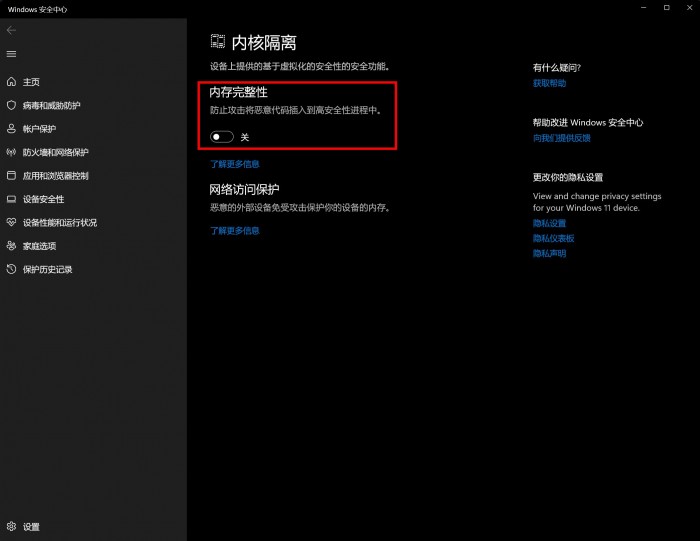
Task: Maximize the Windows 安全中心 window
Action: pos(667,8)
